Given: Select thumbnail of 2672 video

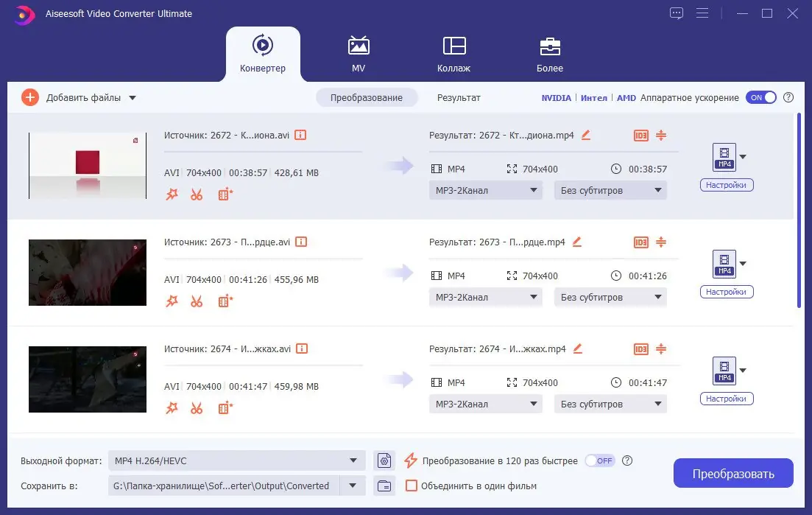Looking at the screenshot, I should coord(88,166).
